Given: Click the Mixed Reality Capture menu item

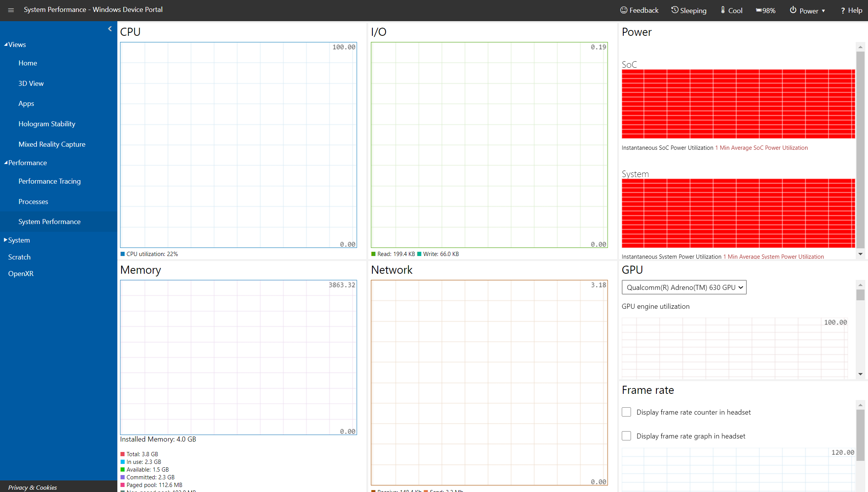Looking at the screenshot, I should [51, 144].
